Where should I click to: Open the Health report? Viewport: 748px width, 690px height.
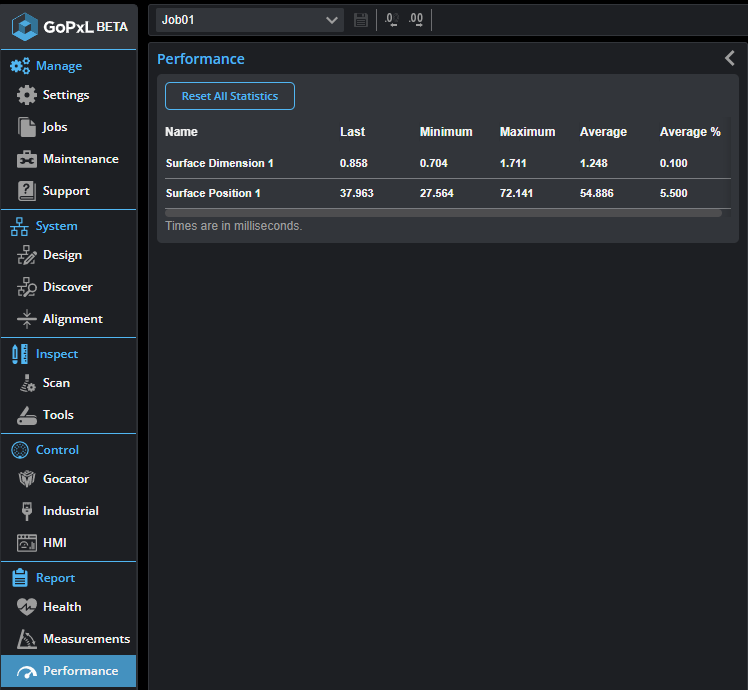pos(62,607)
